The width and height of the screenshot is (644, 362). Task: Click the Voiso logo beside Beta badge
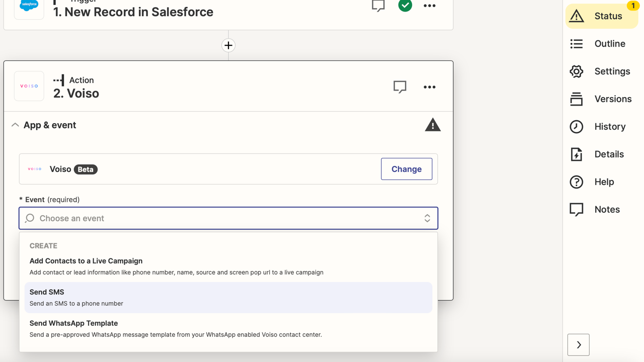pyautogui.click(x=35, y=169)
